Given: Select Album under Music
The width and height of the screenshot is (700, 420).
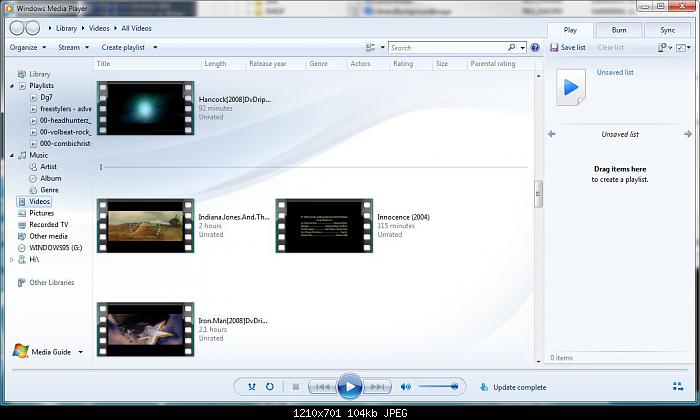Looking at the screenshot, I should 50,178.
